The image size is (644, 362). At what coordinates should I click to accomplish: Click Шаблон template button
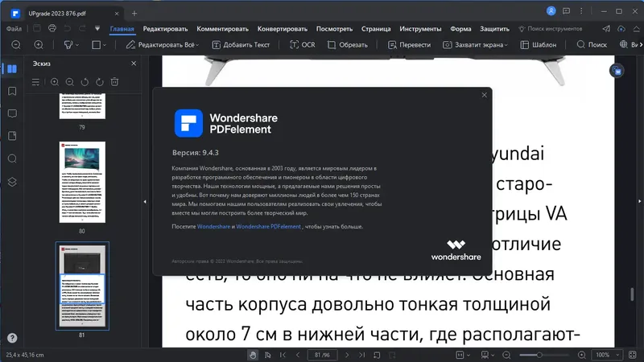(539, 45)
